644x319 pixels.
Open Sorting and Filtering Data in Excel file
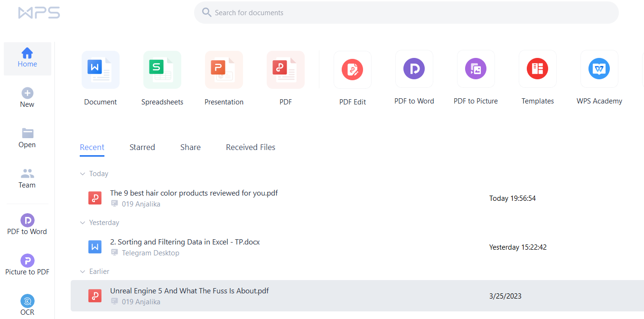tap(185, 242)
